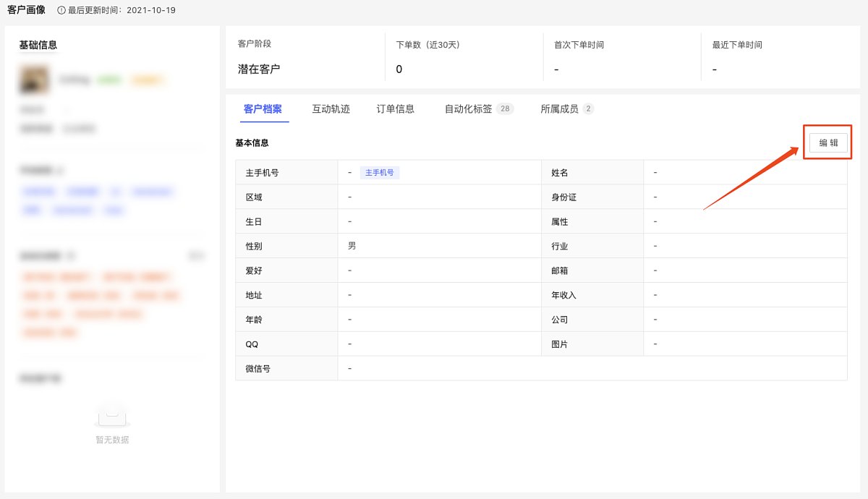The width and height of the screenshot is (868, 499).
Task: Open the 互动轨迹 tab
Action: (331, 109)
